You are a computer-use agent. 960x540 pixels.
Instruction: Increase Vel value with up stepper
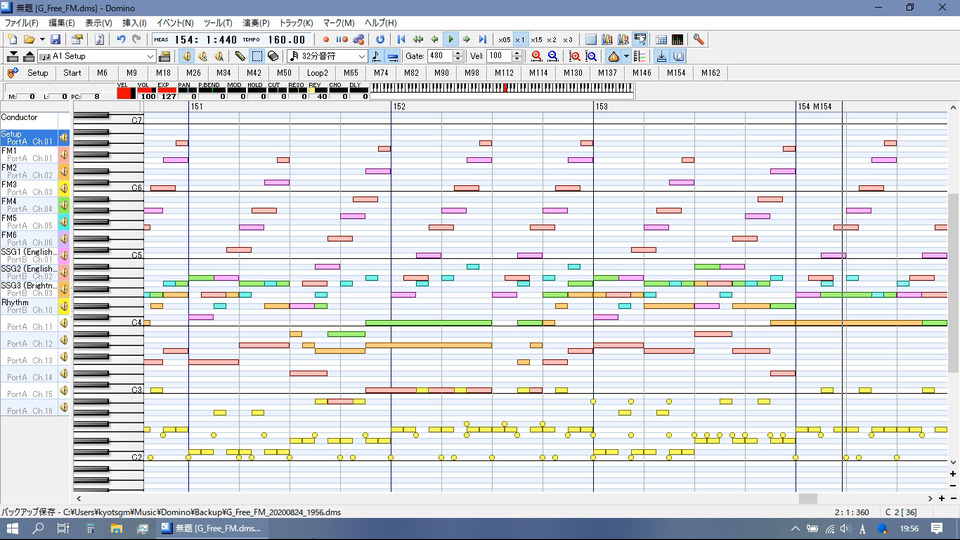[x=517, y=53]
